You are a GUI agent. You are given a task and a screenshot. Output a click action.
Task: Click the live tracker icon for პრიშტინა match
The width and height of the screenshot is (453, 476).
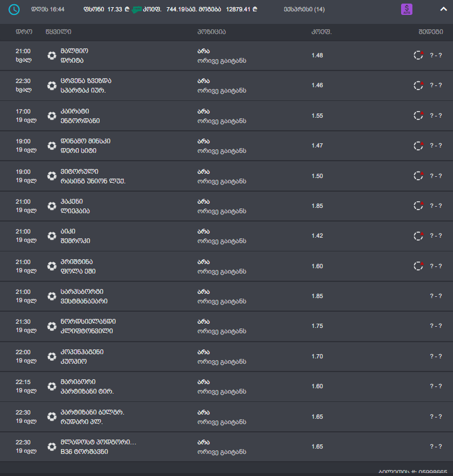coord(418,266)
